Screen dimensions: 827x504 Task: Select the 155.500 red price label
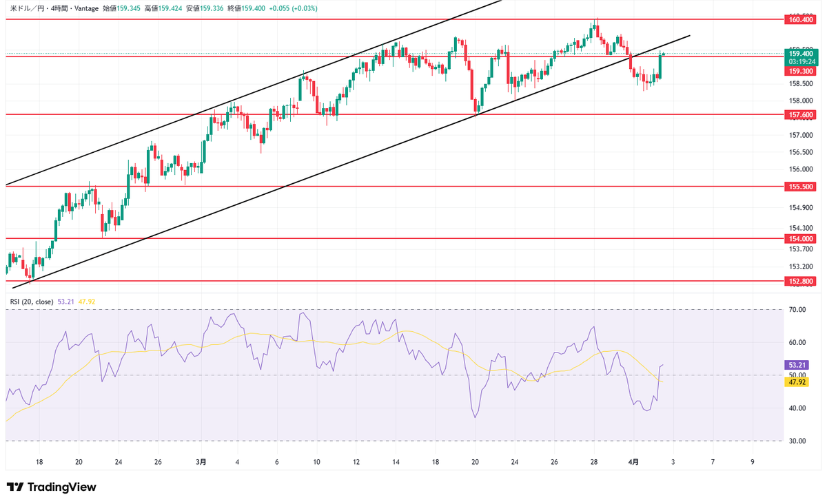(x=801, y=187)
